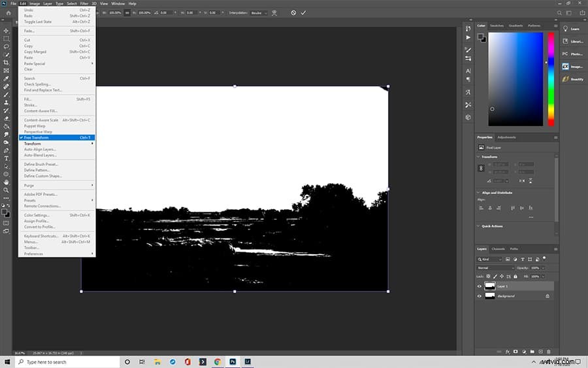Open the Fill percentage dropdown arrow

coord(543,276)
